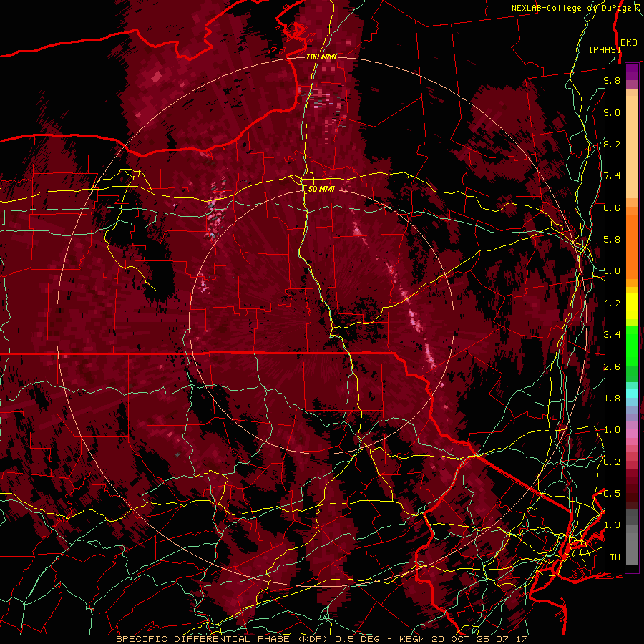
Task: Select the 1.8 scale value
Action: [x=612, y=399]
